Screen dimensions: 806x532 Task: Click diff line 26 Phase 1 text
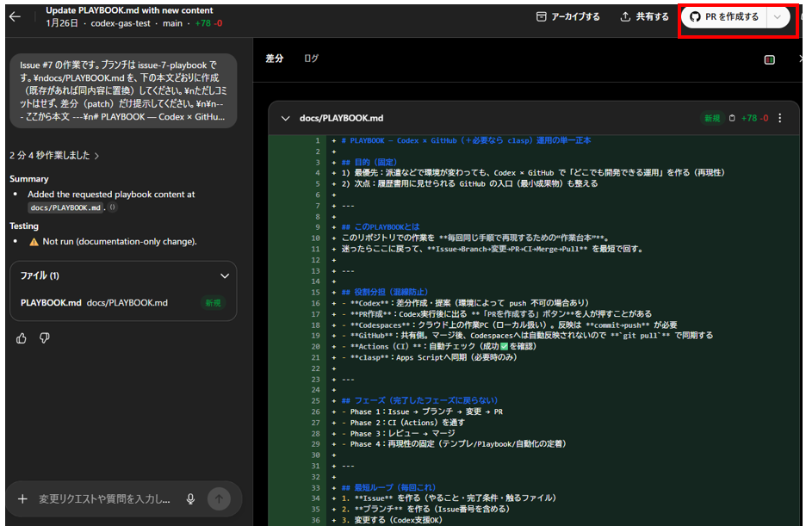(426, 411)
